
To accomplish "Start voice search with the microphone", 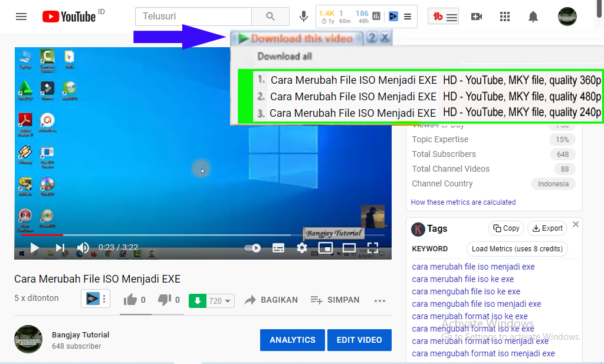I will 304,16.
